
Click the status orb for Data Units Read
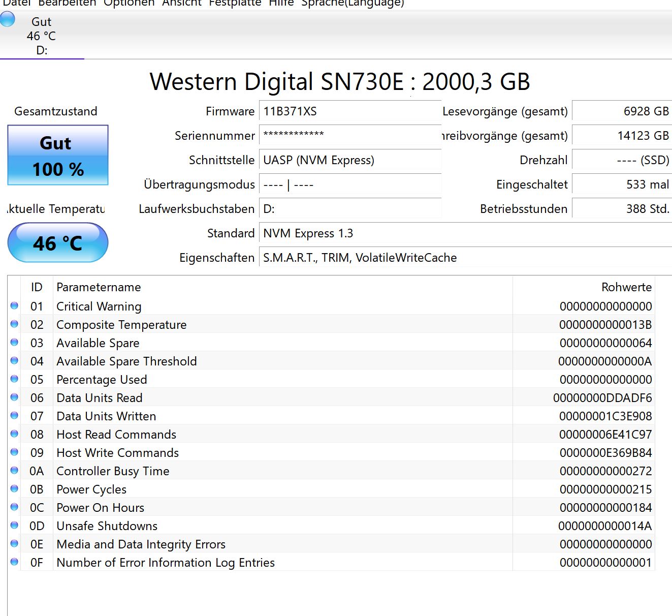(x=14, y=397)
